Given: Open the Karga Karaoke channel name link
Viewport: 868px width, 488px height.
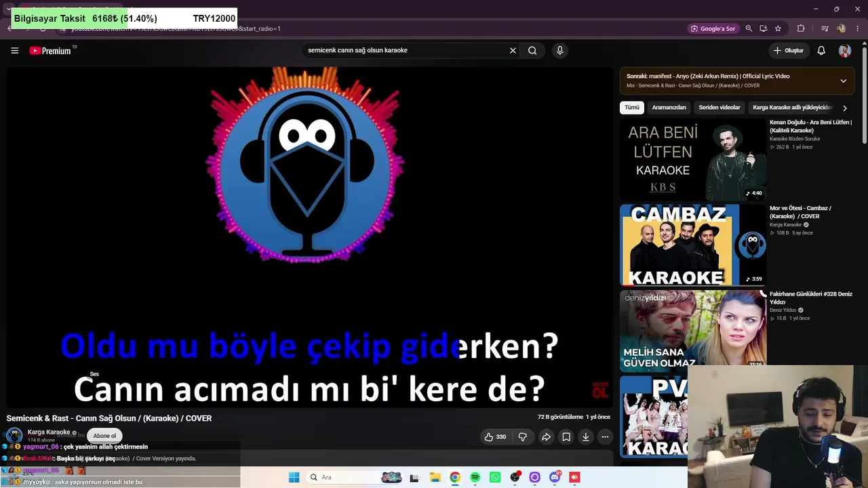Looking at the screenshot, I should click(x=49, y=432).
